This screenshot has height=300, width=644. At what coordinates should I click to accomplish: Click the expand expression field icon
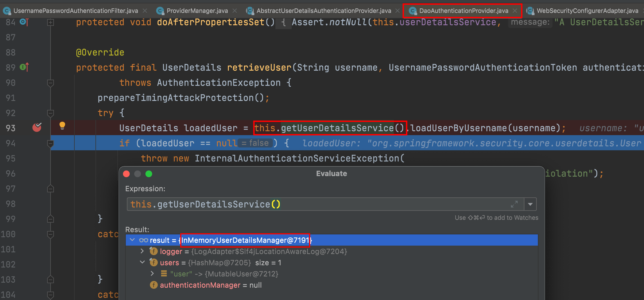click(x=514, y=204)
